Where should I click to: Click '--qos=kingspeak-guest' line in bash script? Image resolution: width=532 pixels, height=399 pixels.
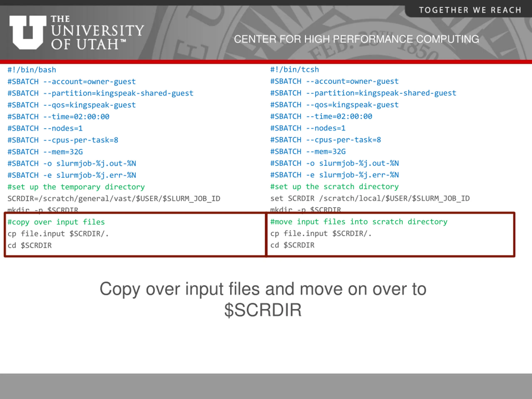(x=72, y=105)
